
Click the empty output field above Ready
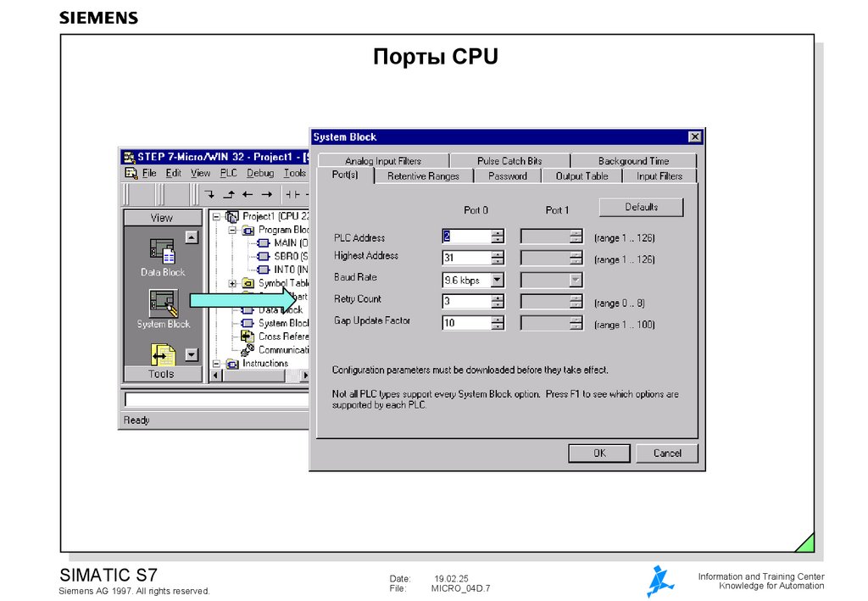click(x=217, y=399)
